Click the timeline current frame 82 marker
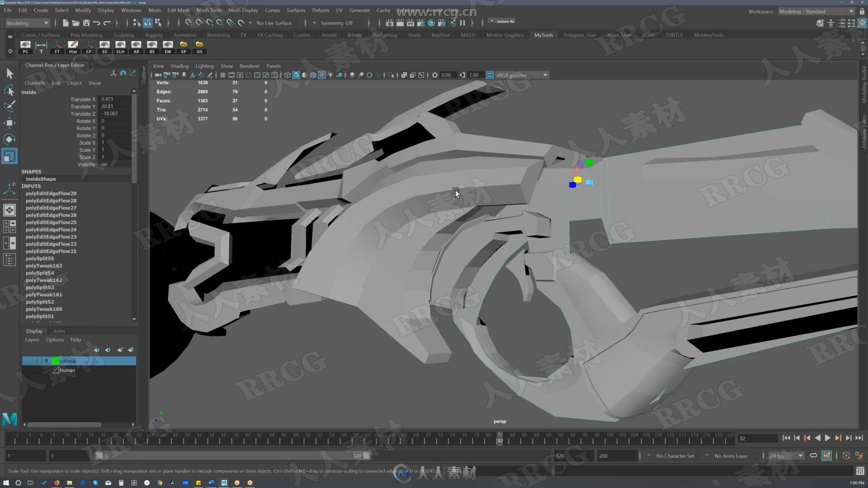Image resolution: width=868 pixels, height=488 pixels. point(500,438)
